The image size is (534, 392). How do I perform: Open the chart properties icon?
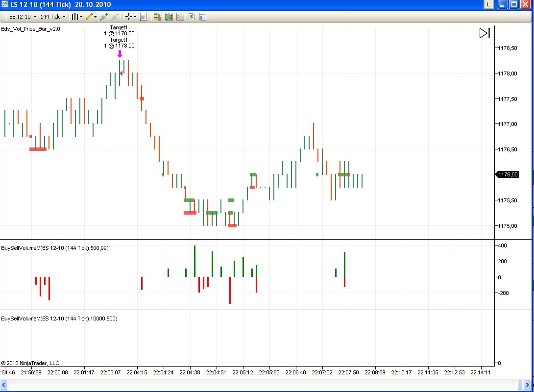point(203,17)
